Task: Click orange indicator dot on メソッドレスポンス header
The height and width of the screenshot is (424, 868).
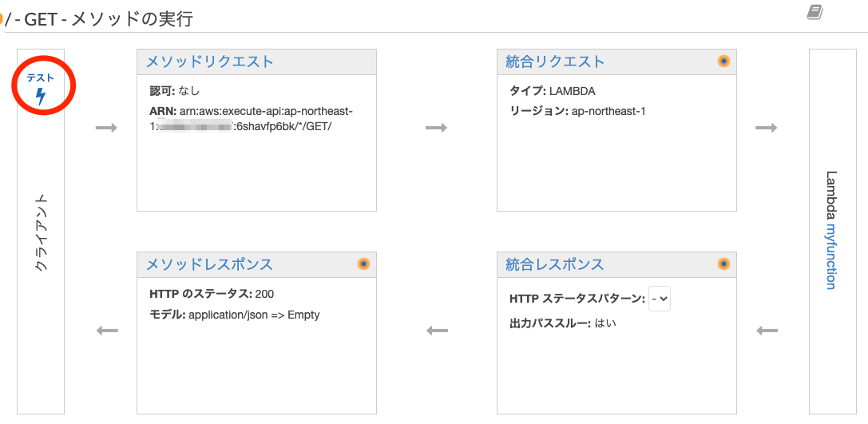Action: (363, 264)
